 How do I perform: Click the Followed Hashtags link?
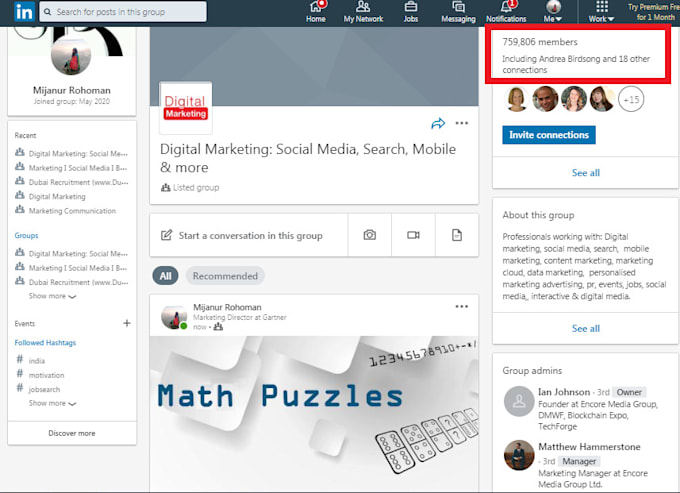tap(45, 343)
